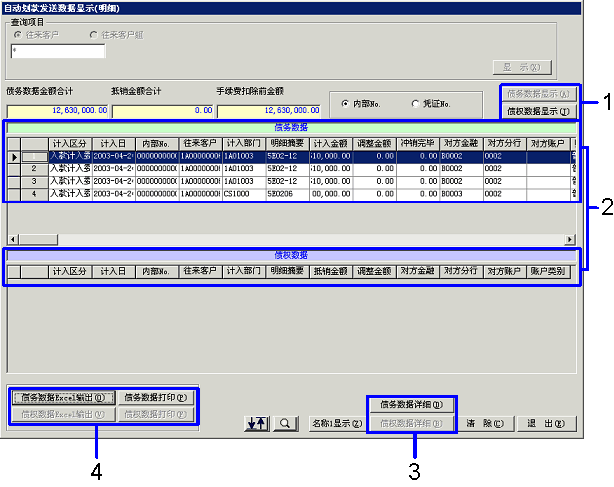Click the 债务数据打印(P) button

click(x=155, y=398)
